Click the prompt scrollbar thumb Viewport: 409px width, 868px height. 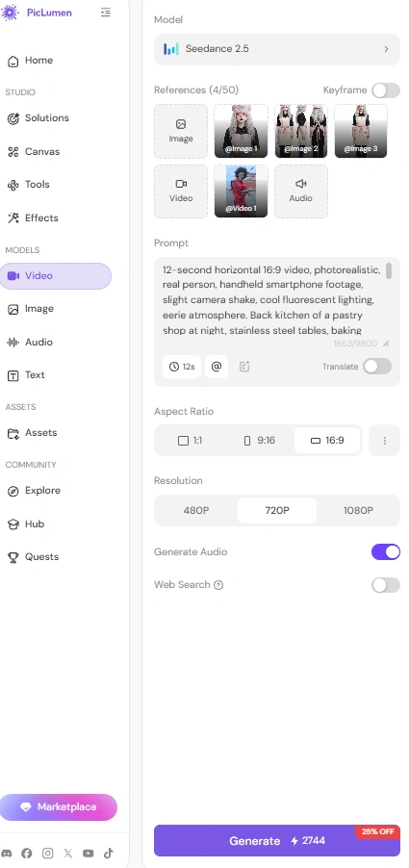[389, 270]
